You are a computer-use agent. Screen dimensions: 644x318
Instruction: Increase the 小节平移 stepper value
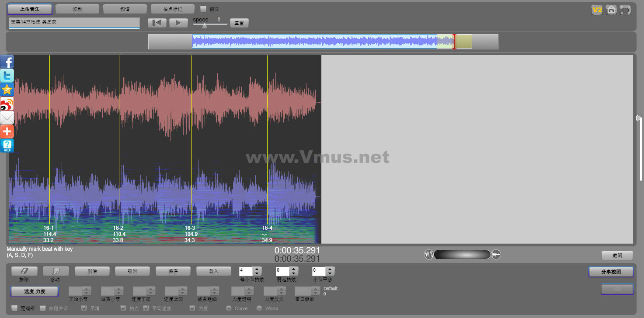pos(330,269)
